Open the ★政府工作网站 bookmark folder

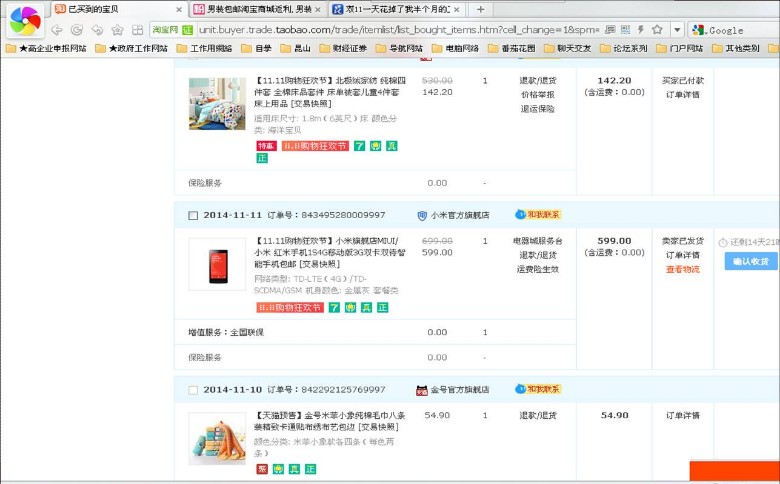[132, 48]
